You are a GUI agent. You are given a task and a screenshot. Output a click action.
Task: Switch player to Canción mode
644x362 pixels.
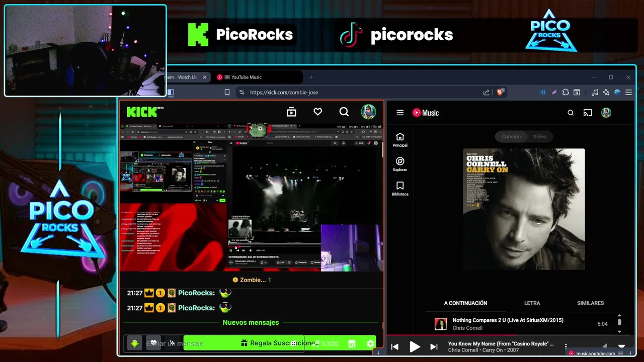click(x=511, y=136)
